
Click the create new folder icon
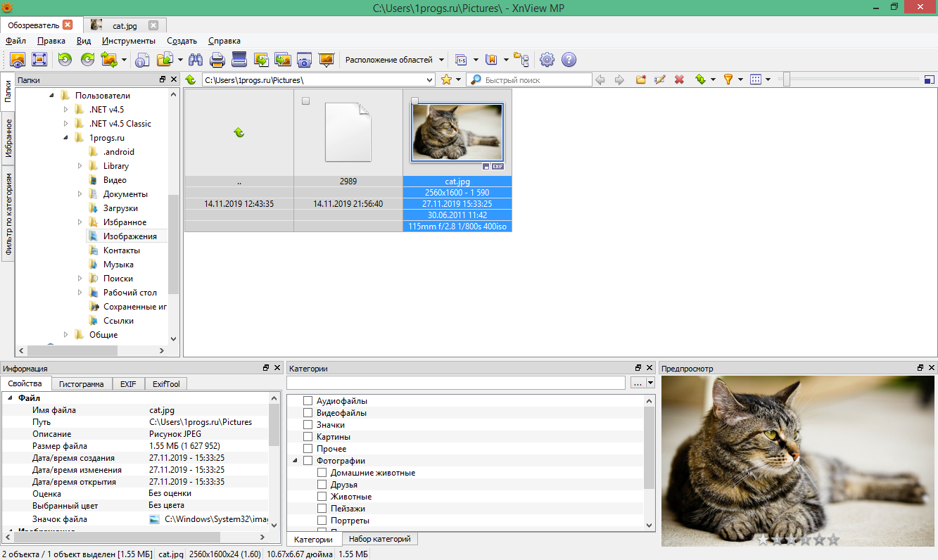tap(640, 79)
